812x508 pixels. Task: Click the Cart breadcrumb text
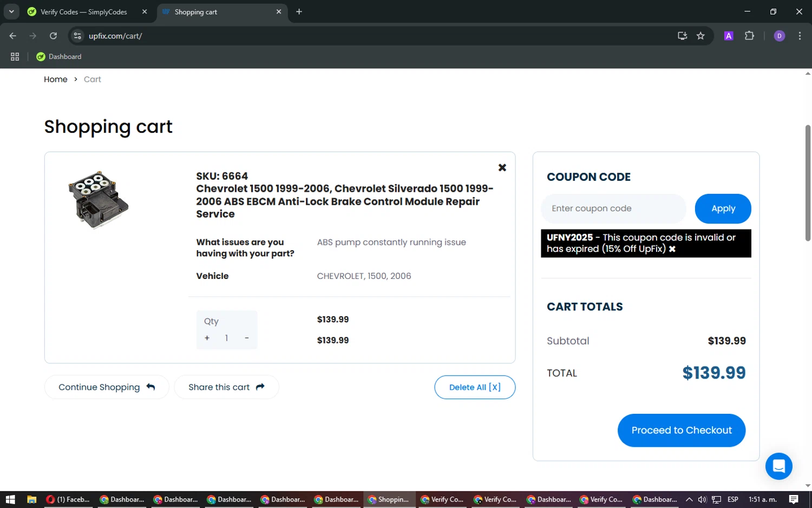[x=93, y=79]
